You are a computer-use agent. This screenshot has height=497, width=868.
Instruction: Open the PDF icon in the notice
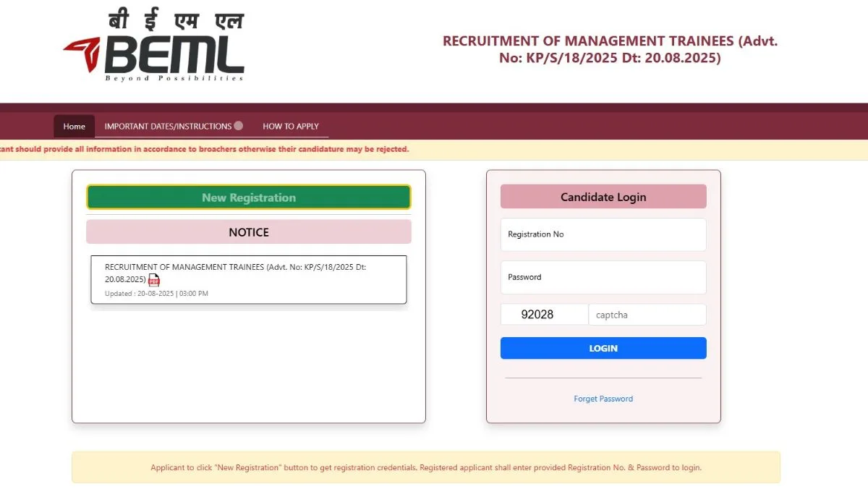(x=154, y=280)
